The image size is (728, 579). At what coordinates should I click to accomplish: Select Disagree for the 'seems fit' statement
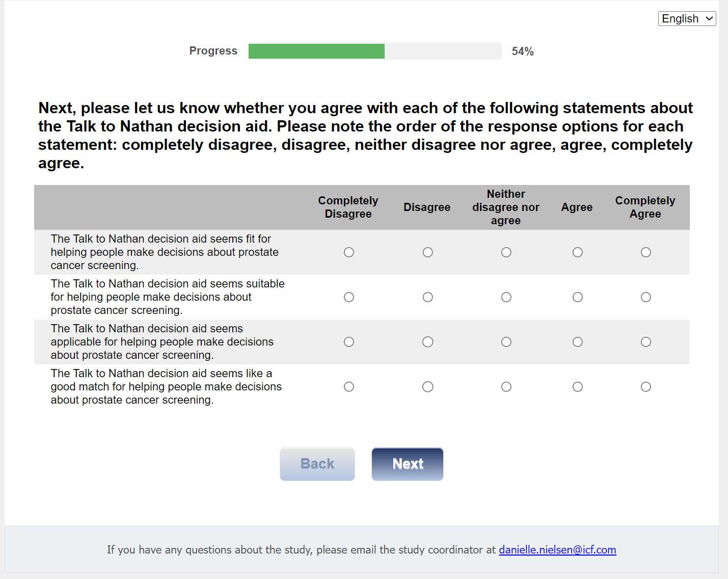tap(427, 252)
